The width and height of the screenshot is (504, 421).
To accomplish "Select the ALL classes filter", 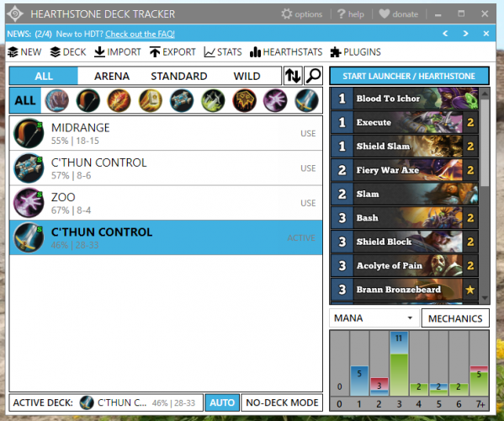I will pos(25,101).
